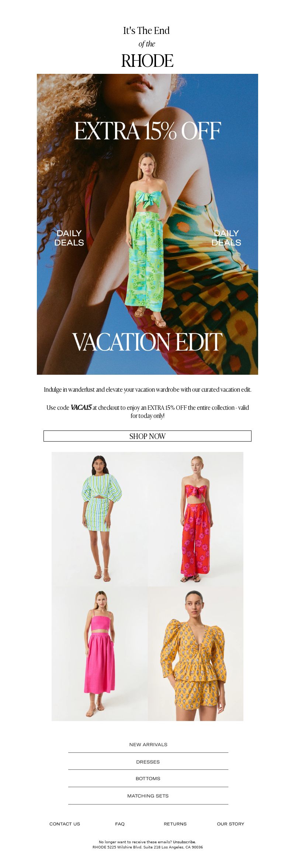
Task: View the red floral pants set thumbnail
Action: 195,519
